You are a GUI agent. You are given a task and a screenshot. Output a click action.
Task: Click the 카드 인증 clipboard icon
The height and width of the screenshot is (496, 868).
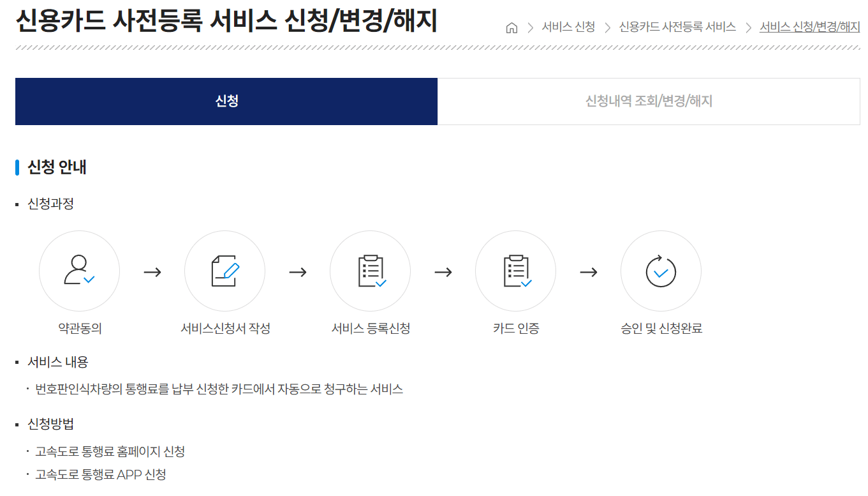pyautogui.click(x=515, y=270)
